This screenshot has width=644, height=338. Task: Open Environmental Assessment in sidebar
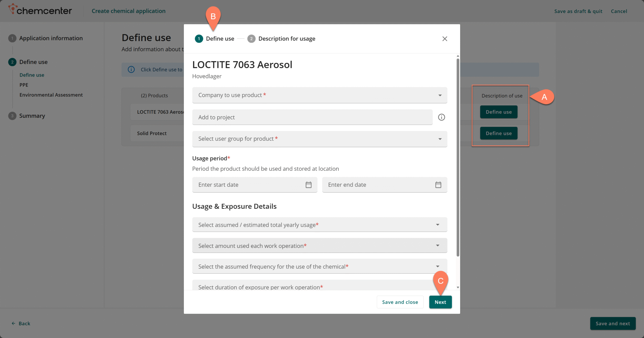pos(51,95)
